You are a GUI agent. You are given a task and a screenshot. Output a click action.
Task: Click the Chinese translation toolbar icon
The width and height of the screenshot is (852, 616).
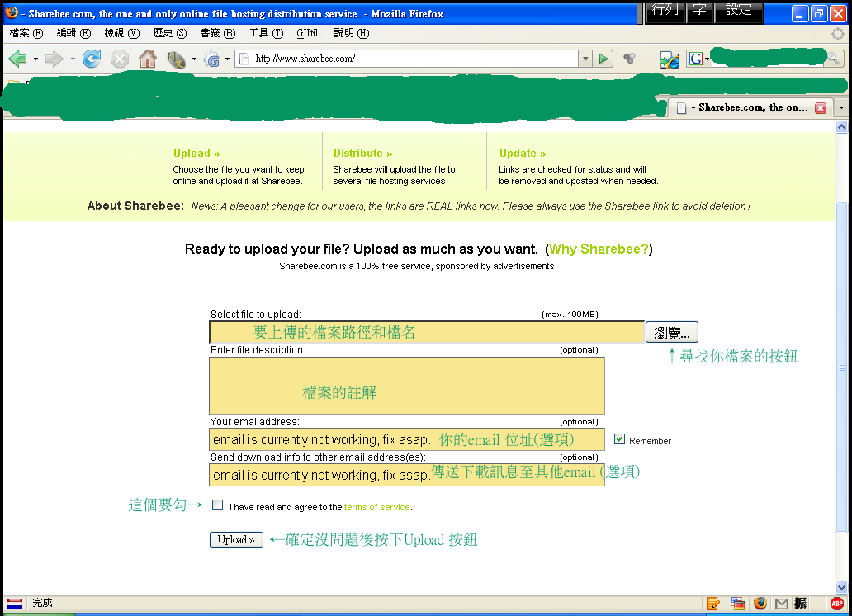pyautogui.click(x=176, y=59)
